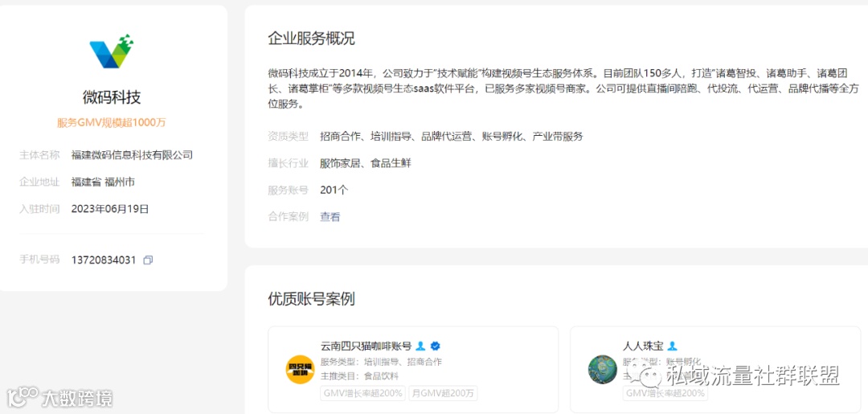Click the person icon beside 人人珠宝
Image resolution: width=868 pixels, height=414 pixels.
[672, 346]
